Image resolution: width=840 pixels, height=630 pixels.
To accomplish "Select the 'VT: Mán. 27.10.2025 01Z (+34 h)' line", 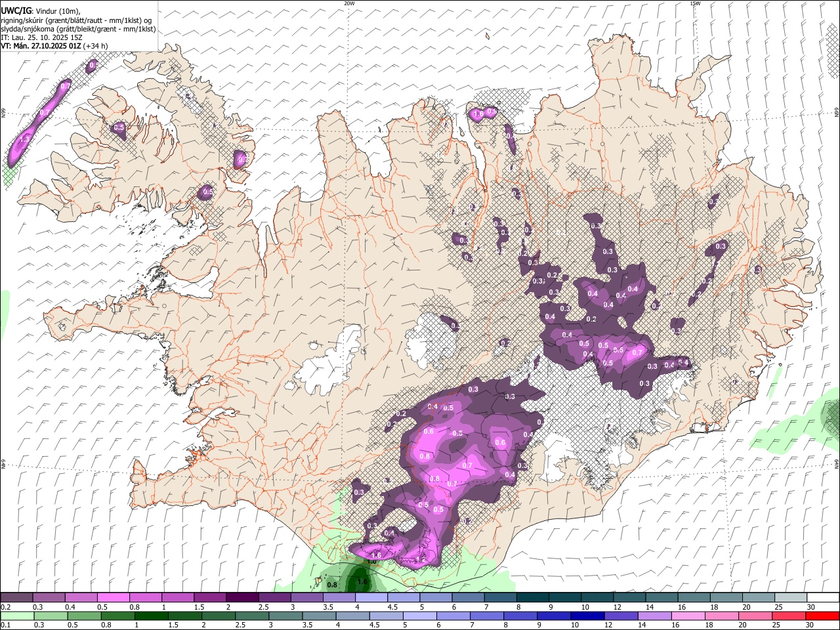I will (x=54, y=46).
